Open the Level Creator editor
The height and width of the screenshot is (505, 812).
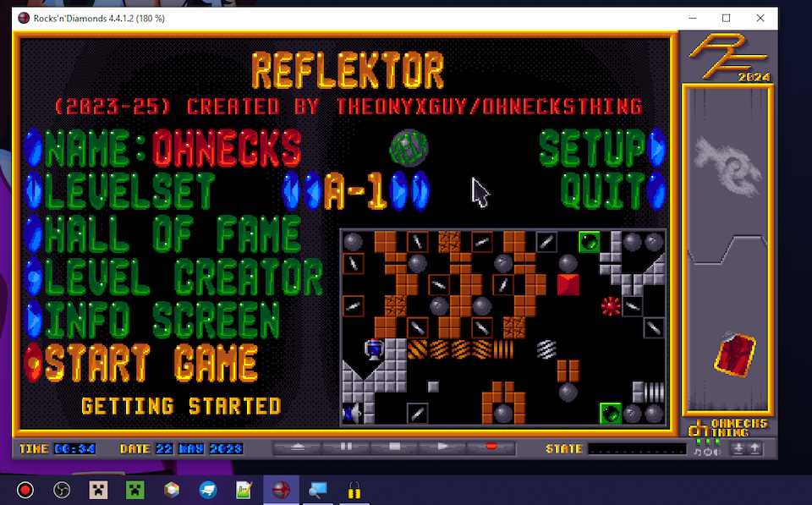point(184,277)
